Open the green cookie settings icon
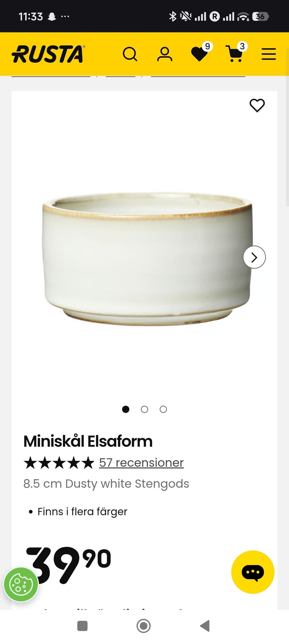 tap(21, 585)
